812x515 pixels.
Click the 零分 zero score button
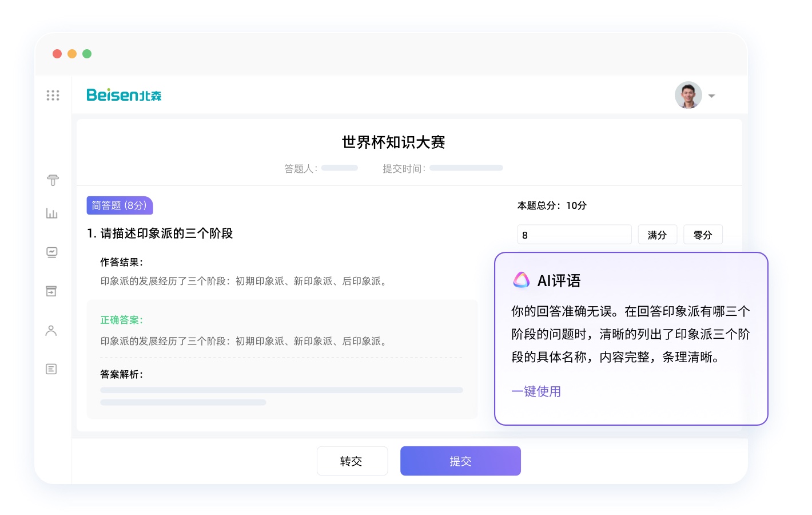click(703, 235)
